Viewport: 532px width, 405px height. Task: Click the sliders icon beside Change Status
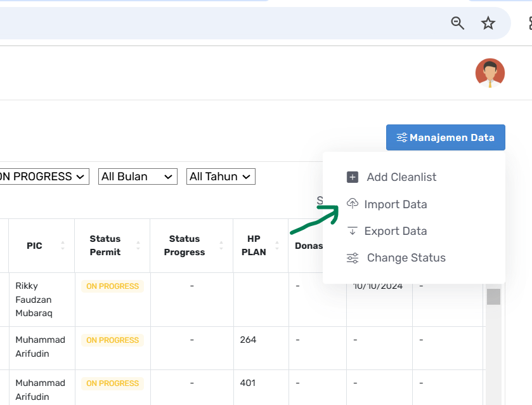coord(353,258)
